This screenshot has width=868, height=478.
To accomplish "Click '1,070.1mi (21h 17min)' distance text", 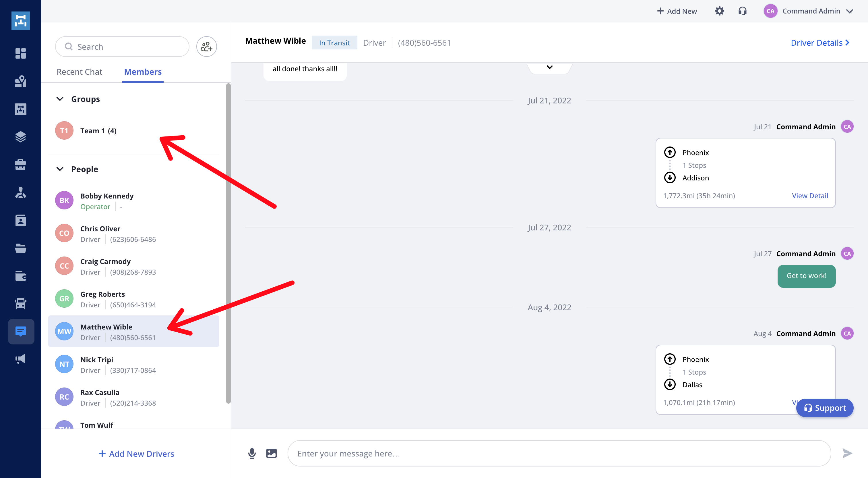I will tap(699, 402).
